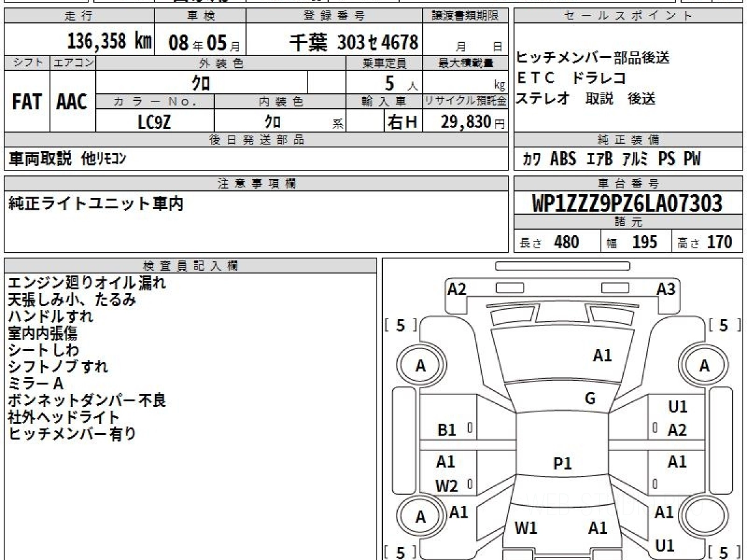Image resolution: width=747 pixels, height=560 pixels.
Task: Click registration number 千葉 303せ4678
Action: click(x=354, y=42)
